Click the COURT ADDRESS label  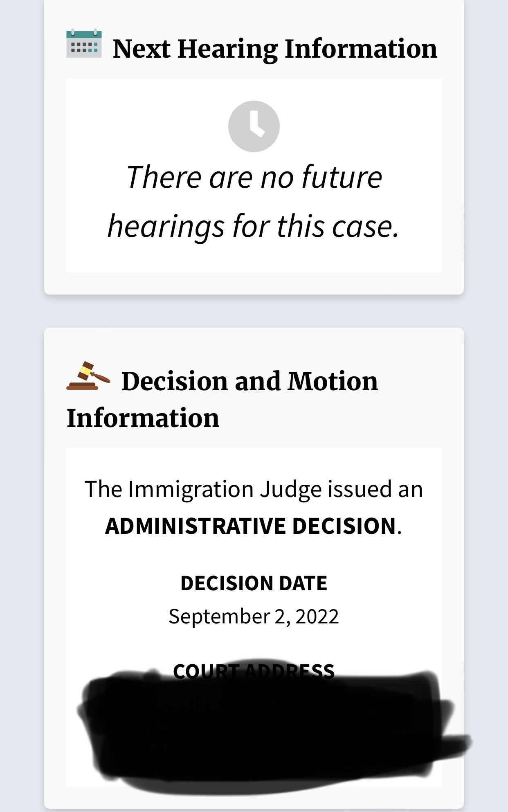254,671
